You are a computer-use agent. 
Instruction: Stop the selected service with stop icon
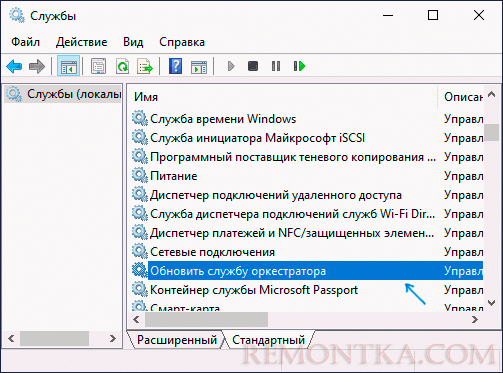click(x=253, y=66)
